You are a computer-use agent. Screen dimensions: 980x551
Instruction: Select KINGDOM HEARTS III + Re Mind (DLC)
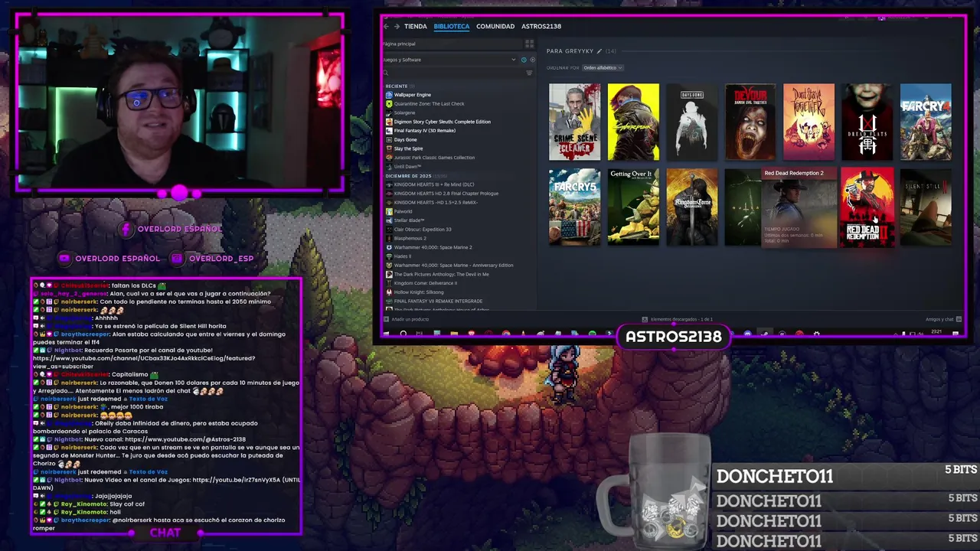pyautogui.click(x=433, y=184)
